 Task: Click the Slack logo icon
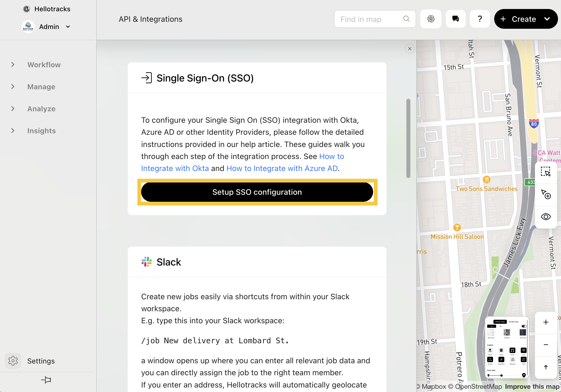coord(147,262)
